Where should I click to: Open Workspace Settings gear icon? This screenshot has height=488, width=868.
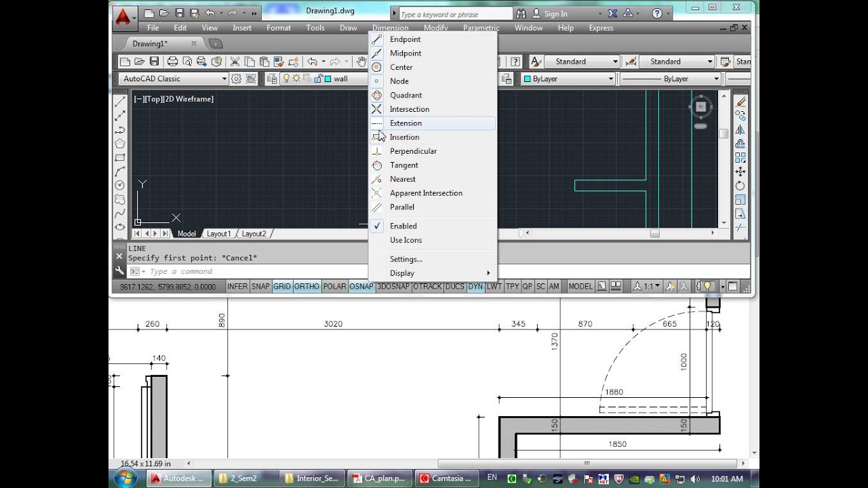tap(236, 79)
